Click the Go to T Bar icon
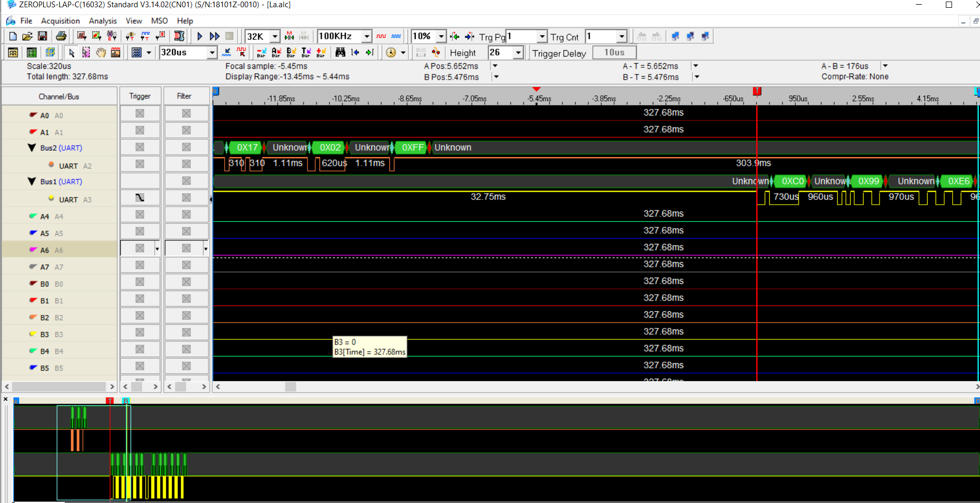980x503 pixels. coord(306,52)
